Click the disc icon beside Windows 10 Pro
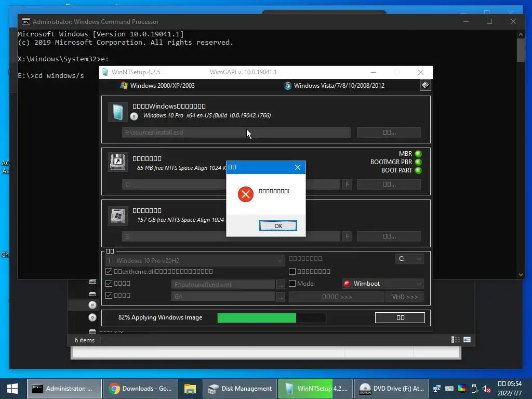 click(x=134, y=116)
